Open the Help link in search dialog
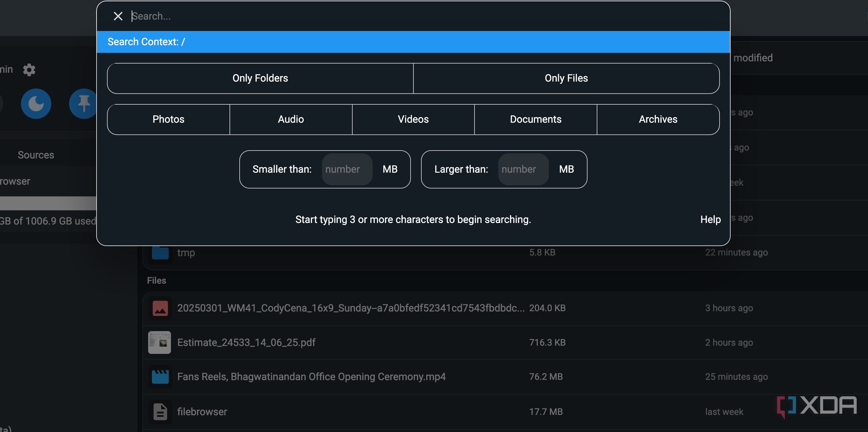The width and height of the screenshot is (868, 432). 711,219
